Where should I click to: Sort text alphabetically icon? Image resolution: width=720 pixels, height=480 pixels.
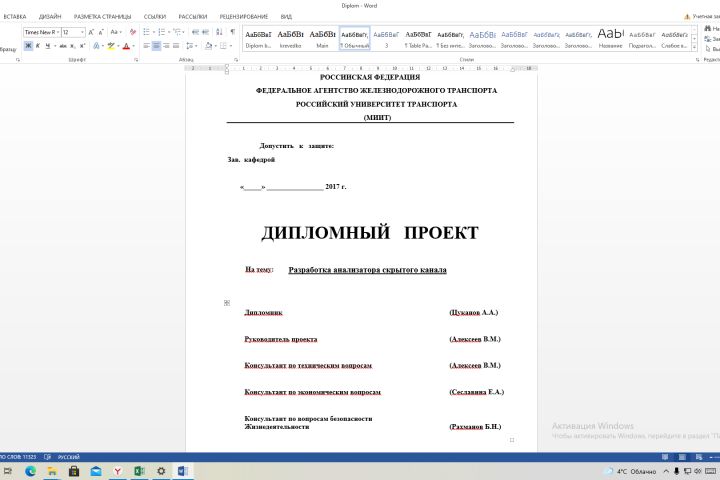pyautogui.click(x=219, y=32)
